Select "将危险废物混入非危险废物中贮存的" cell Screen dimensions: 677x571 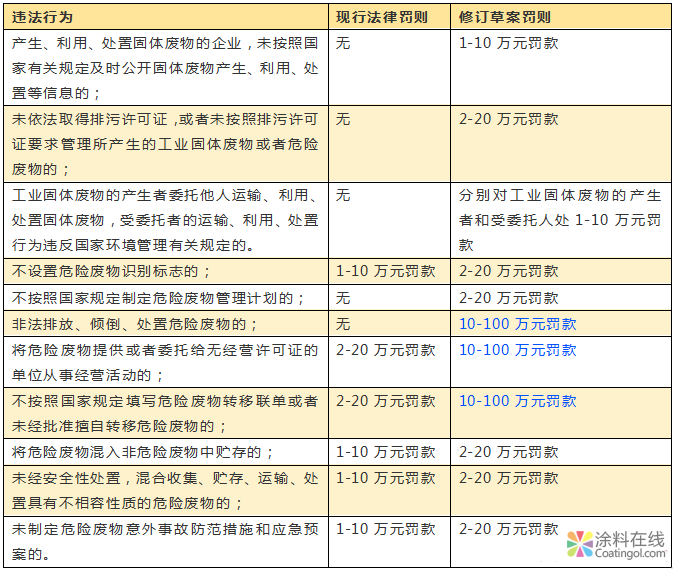click(142, 452)
